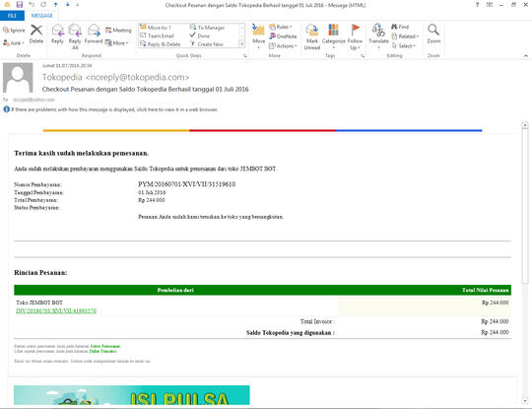Go to previous item arrow
The width and height of the screenshot is (532, 409).
tap(55, 5)
